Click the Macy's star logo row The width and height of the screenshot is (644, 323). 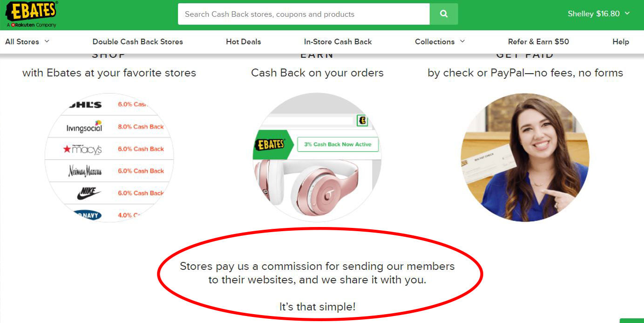tap(109, 149)
